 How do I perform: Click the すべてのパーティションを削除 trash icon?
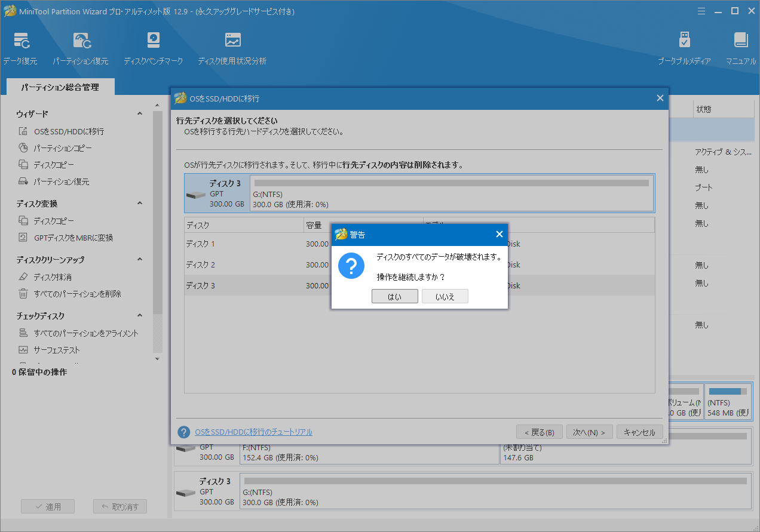(x=23, y=294)
